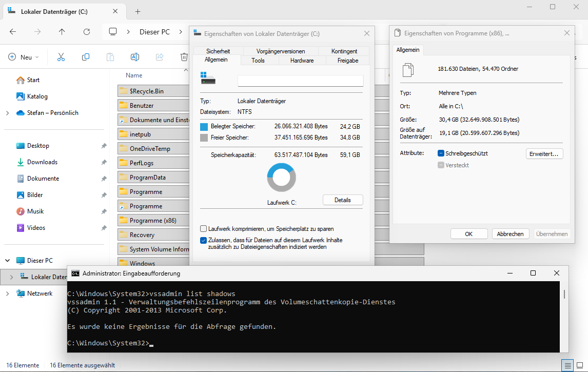Open the Hardware tab
This screenshot has height=372, width=588.
coord(302,61)
